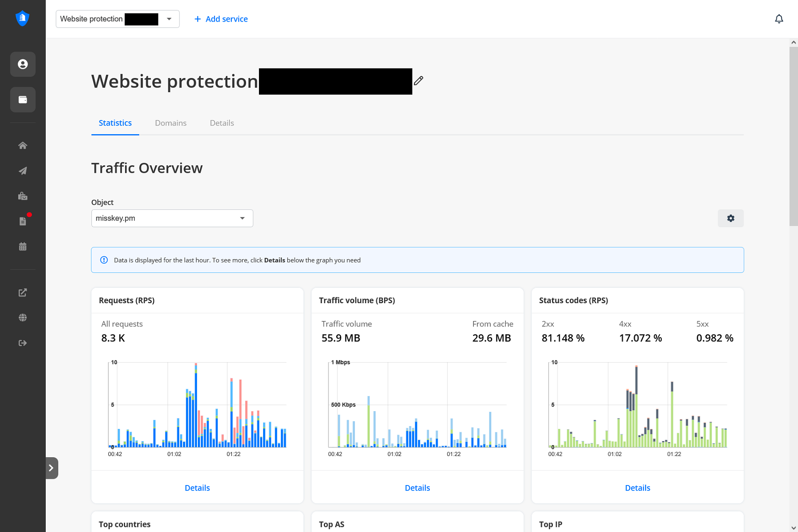The height and width of the screenshot is (532, 798).
Task: Open Details under Requests (RPS) graph
Action: [197, 488]
